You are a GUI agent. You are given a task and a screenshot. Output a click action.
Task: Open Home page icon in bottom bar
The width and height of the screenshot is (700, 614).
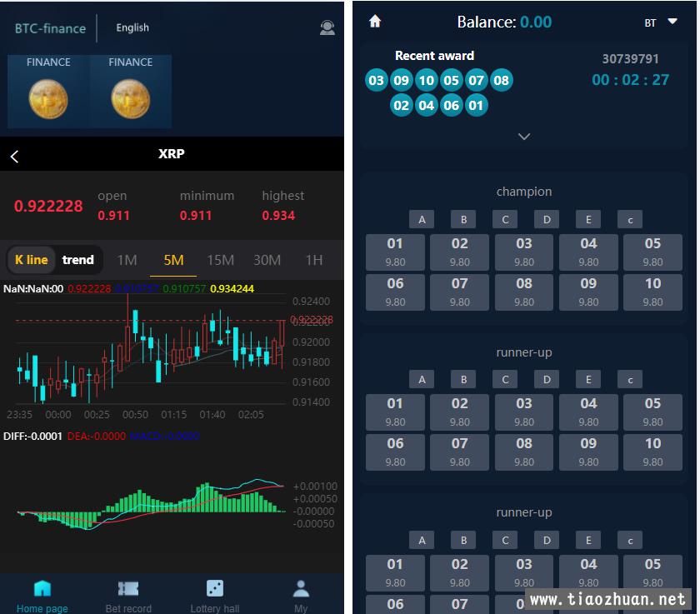point(42,588)
